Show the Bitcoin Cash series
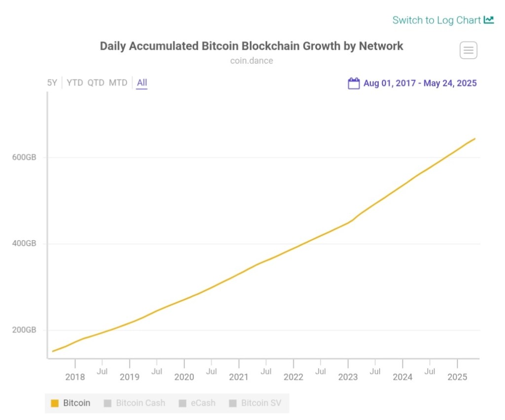This screenshot has height=420, width=505. (x=140, y=403)
